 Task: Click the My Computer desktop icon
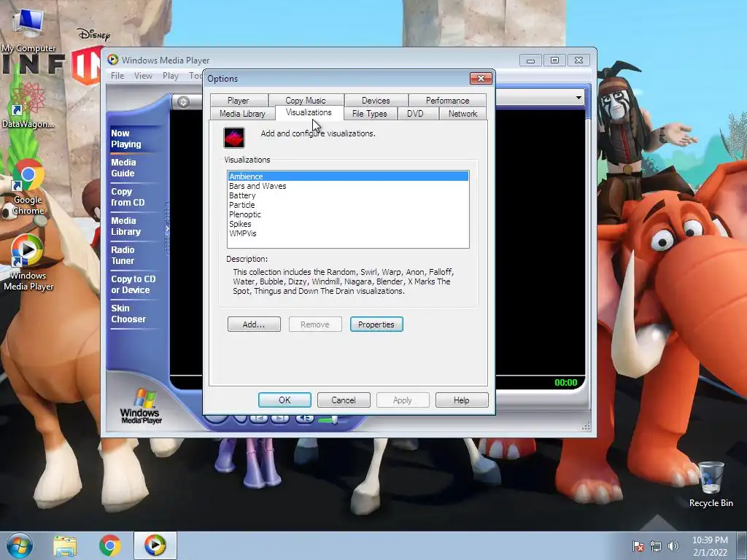pos(28,30)
